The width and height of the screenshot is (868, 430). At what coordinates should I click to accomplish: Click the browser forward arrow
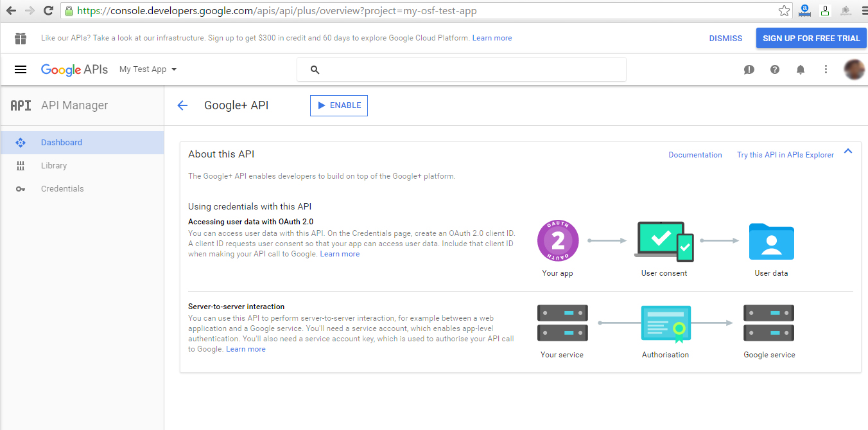pyautogui.click(x=30, y=11)
